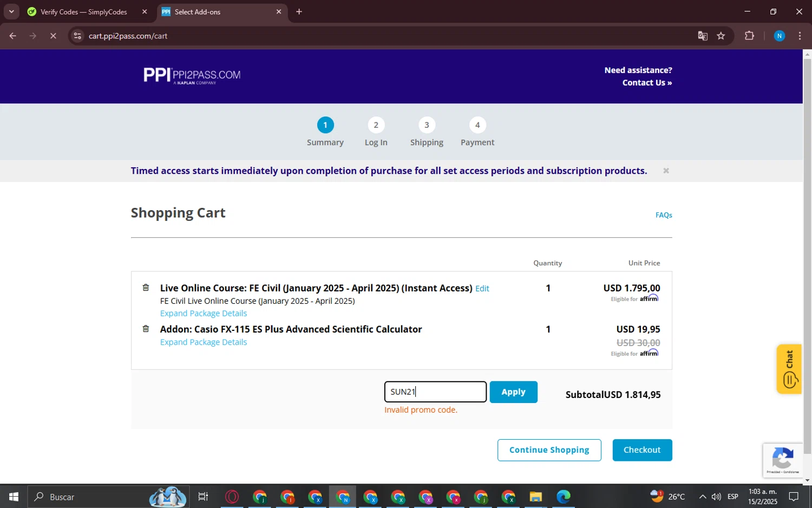Viewport: 812px width, 508px height.
Task: Go back to the previous page
Action: coord(13,36)
